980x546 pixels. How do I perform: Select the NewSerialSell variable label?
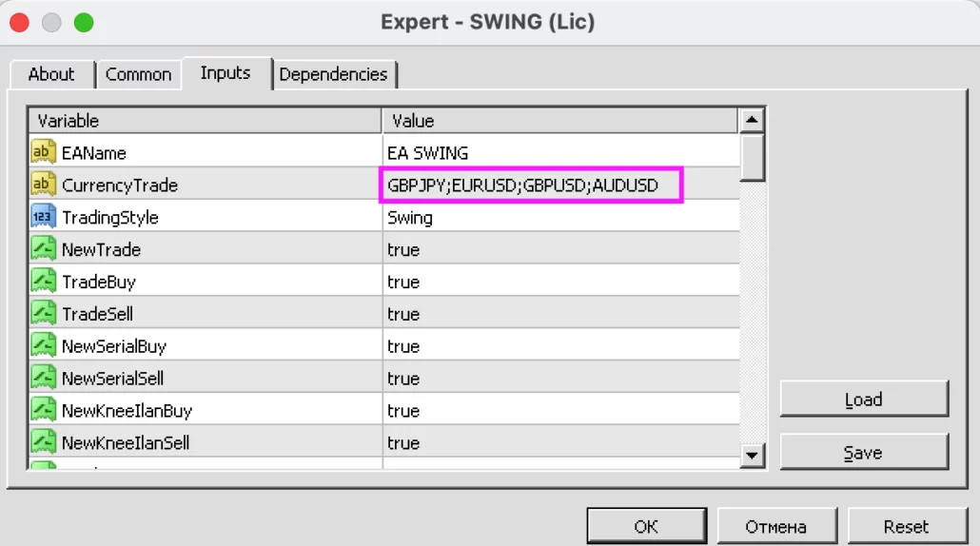click(112, 378)
